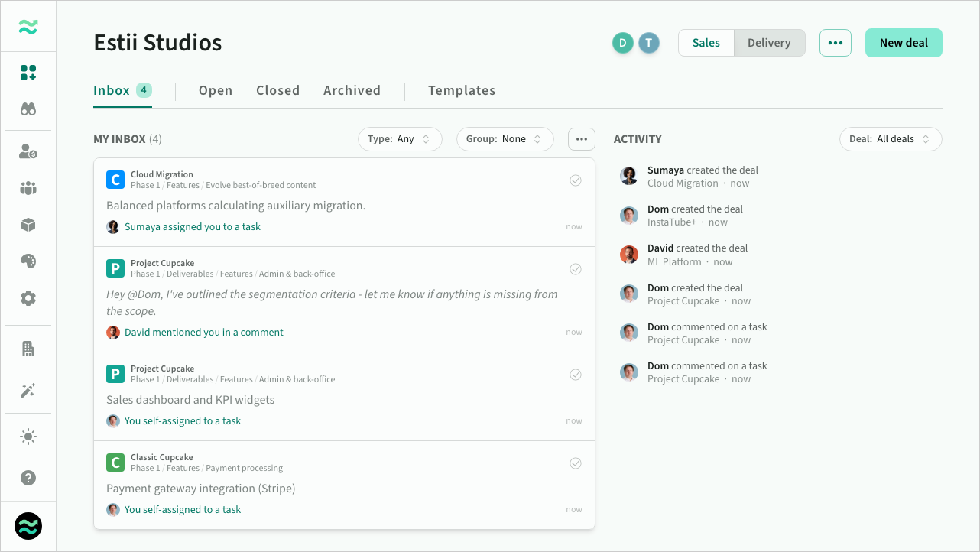Switch to the Closed tab
This screenshot has height=552, width=980.
click(277, 90)
